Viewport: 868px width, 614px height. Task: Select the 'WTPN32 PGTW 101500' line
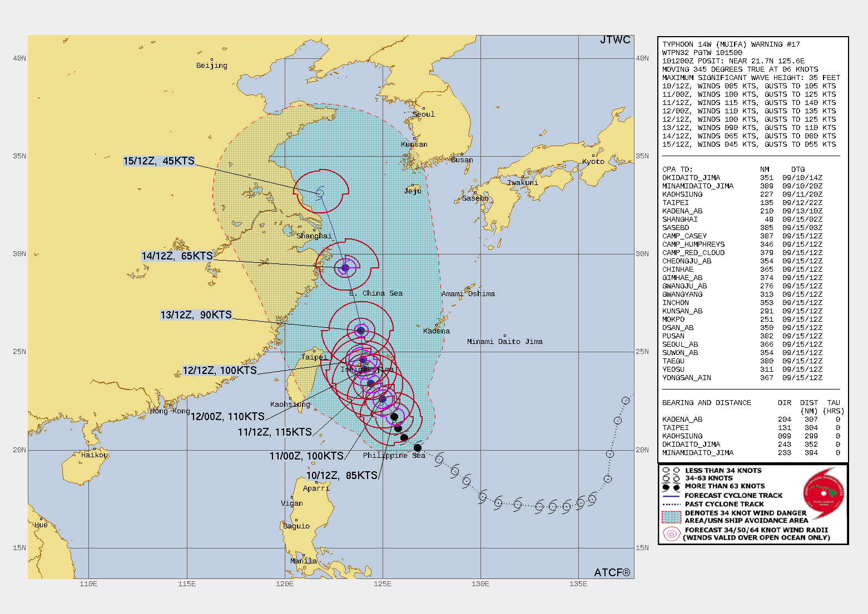point(702,53)
